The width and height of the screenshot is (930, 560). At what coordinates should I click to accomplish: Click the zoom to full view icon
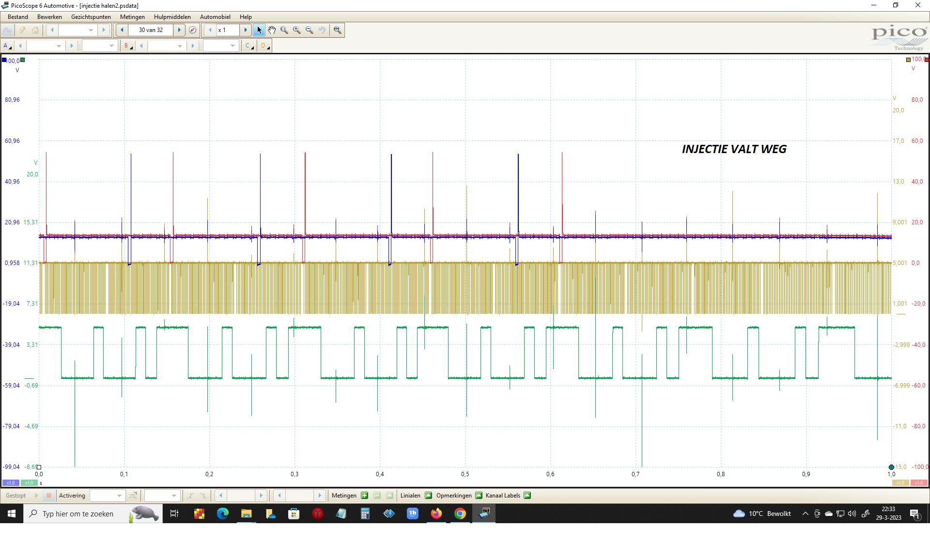pos(338,30)
